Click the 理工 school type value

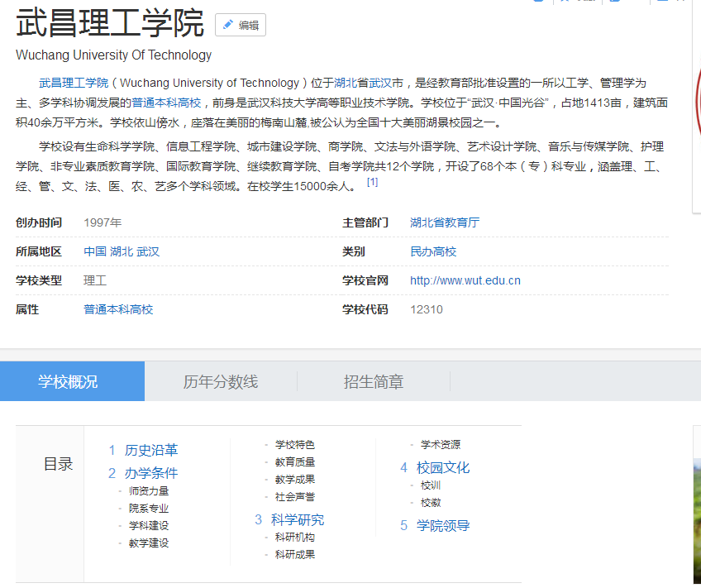tap(95, 281)
